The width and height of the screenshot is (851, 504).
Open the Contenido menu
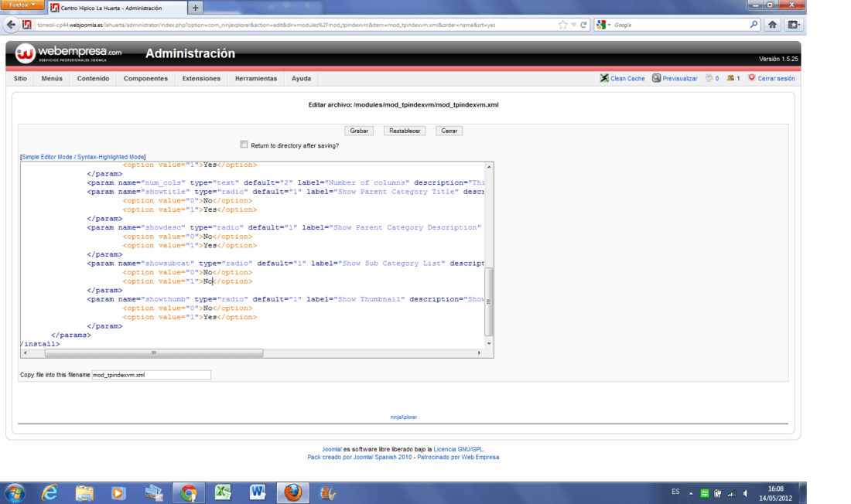93,79
